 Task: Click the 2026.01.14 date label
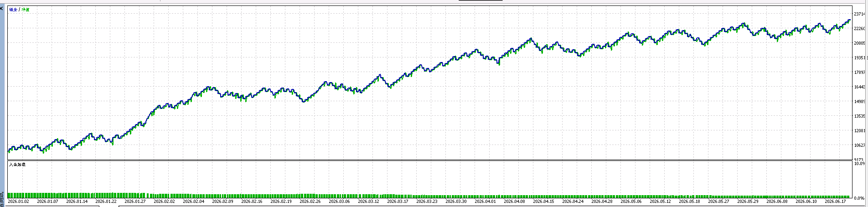pos(77,201)
